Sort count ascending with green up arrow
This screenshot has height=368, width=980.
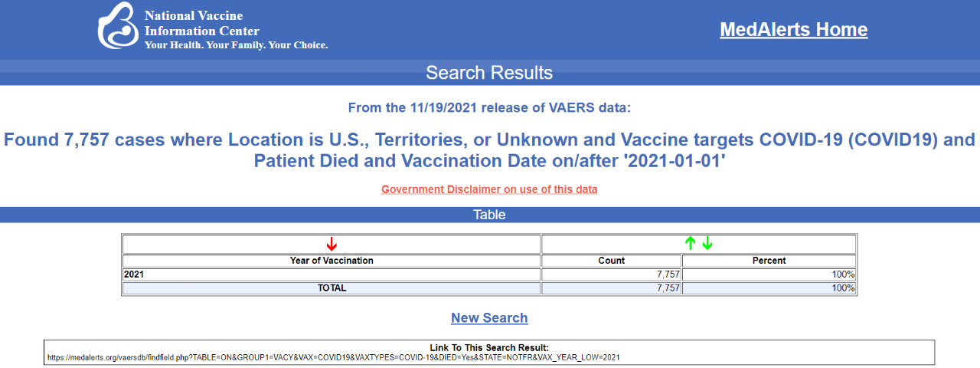(690, 244)
